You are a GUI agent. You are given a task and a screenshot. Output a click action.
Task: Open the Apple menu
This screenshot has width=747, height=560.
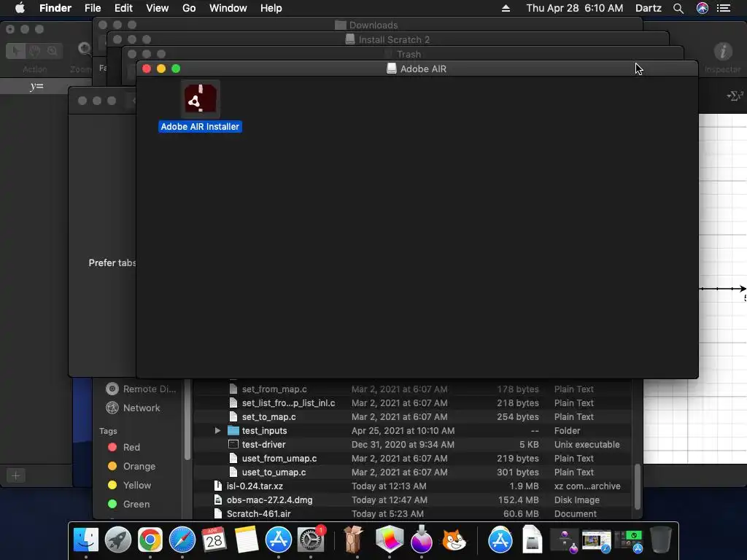point(20,8)
